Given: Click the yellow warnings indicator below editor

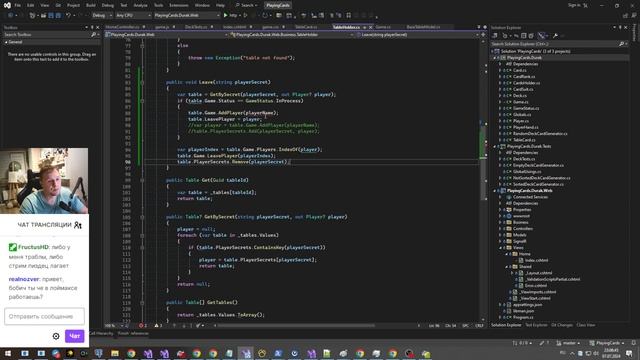Looking at the screenshot, I should pos(158,326).
